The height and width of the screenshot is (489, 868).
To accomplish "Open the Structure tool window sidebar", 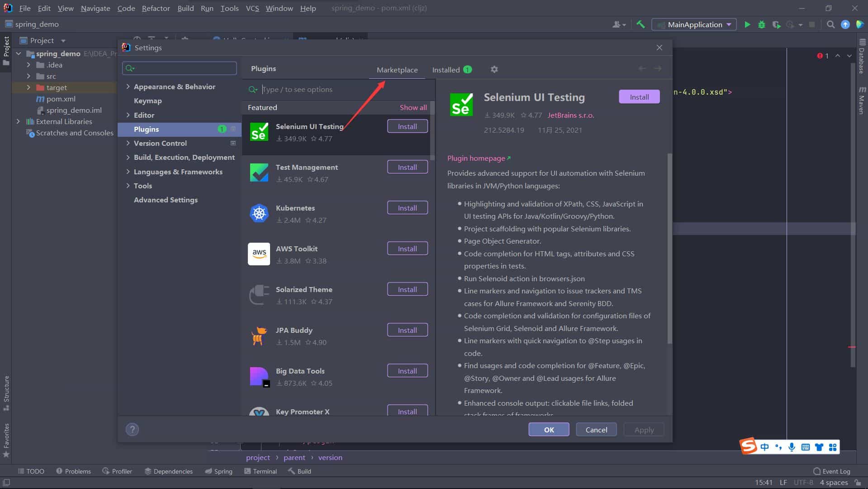I will coord(6,393).
